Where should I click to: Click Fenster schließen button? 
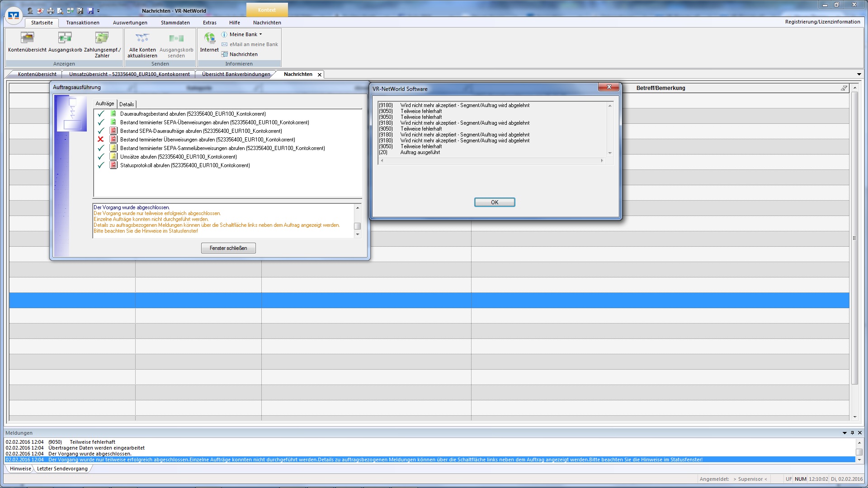tap(228, 248)
